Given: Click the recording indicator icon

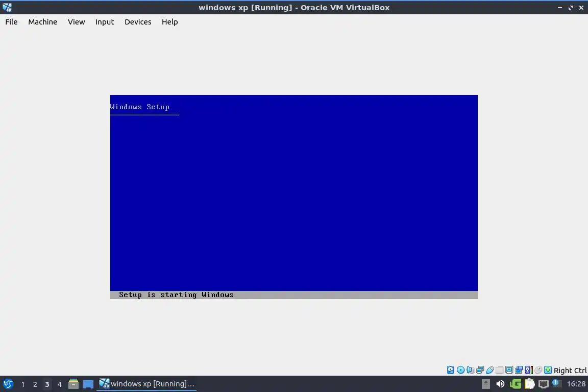Looking at the screenshot, I should click(x=519, y=370).
